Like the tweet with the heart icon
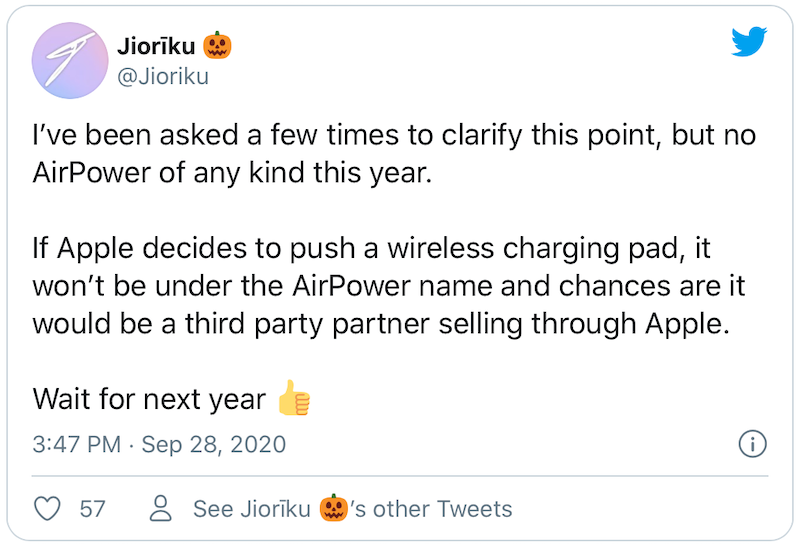This screenshot has height=546, width=800. click(x=47, y=508)
